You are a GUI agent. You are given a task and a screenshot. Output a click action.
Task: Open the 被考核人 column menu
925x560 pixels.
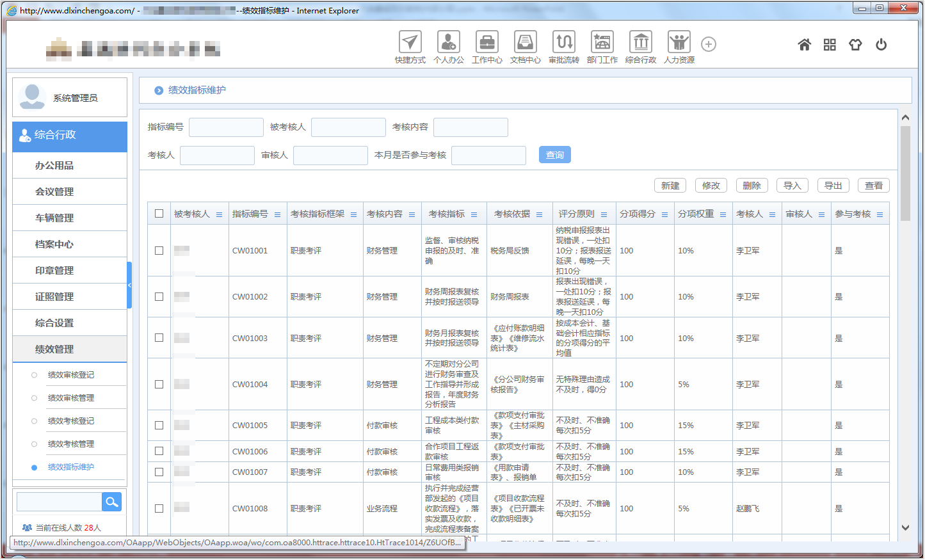coord(219,215)
